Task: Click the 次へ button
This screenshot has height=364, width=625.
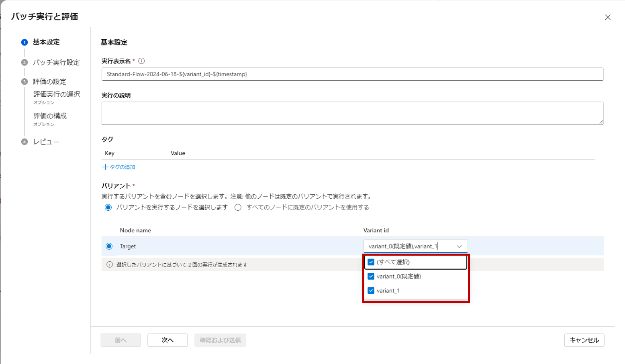Action: (167, 340)
